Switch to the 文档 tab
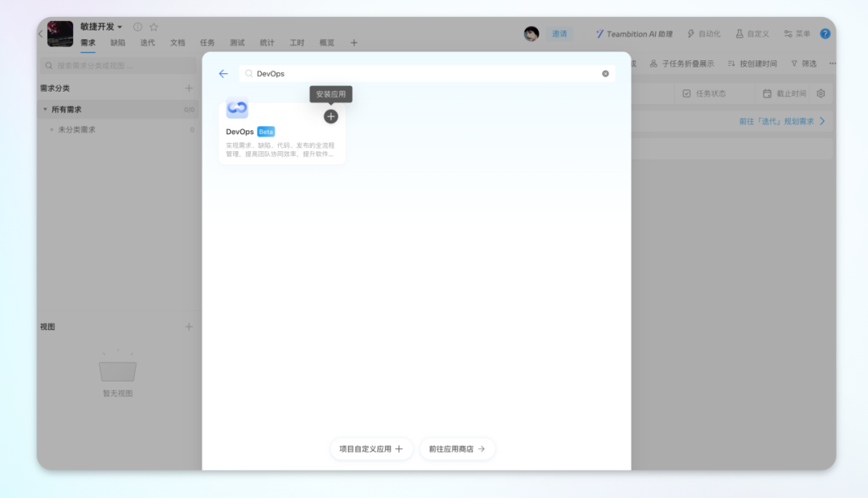This screenshot has height=498, width=868. (178, 43)
